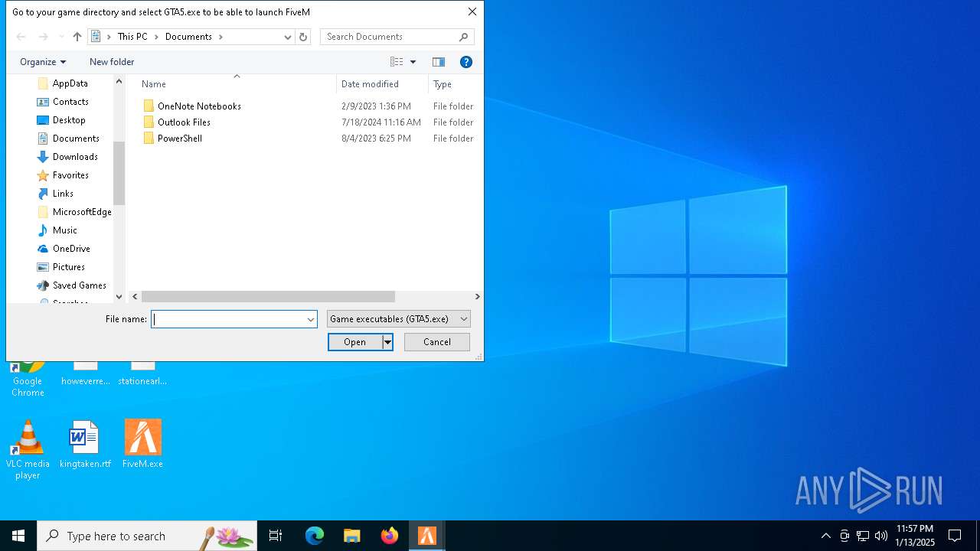This screenshot has height=551, width=980.
Task: Click the Cancel button
Action: click(437, 342)
